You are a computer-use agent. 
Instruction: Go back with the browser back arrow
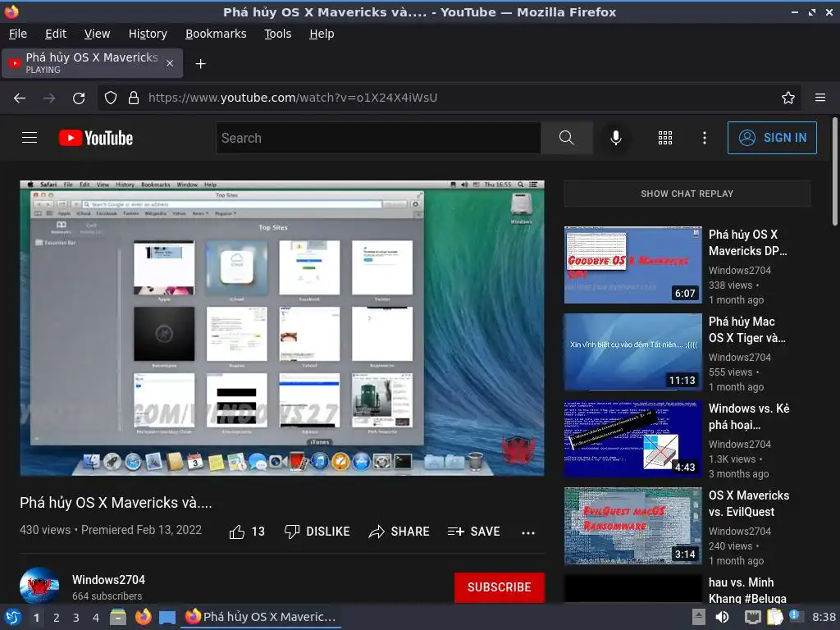pyautogui.click(x=20, y=98)
